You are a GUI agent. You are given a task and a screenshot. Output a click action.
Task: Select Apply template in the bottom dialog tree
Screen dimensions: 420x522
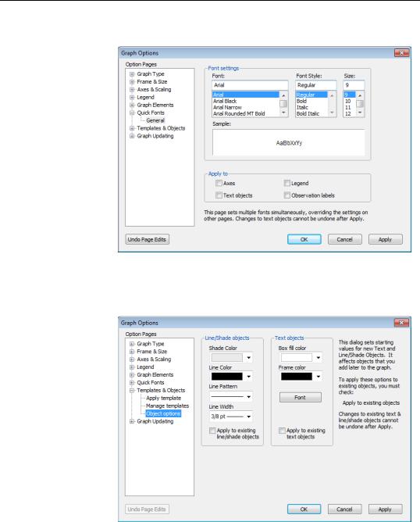click(164, 399)
